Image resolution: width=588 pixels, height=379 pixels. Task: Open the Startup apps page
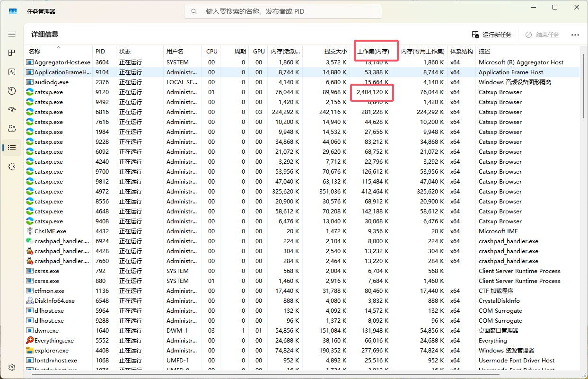pos(11,109)
